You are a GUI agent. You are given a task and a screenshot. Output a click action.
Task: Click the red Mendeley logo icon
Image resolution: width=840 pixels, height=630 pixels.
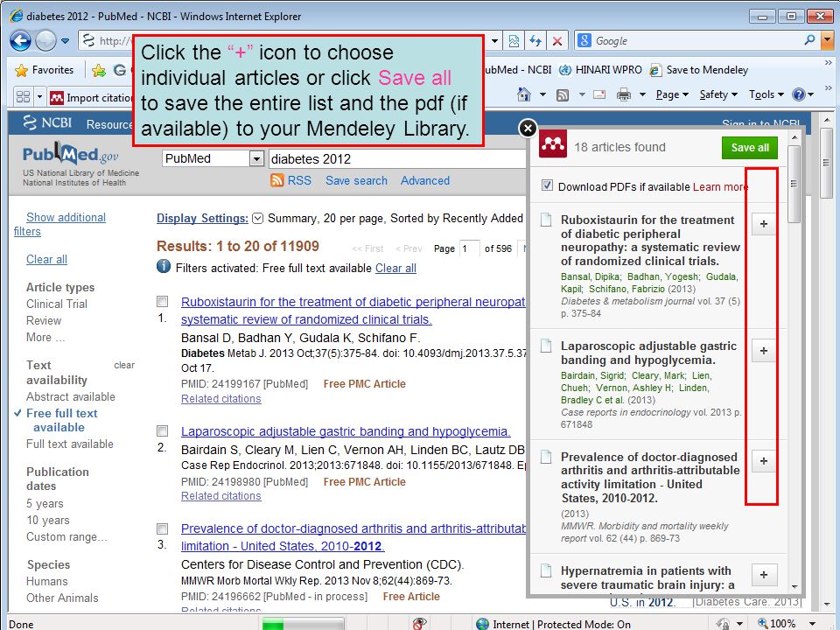coord(553,143)
